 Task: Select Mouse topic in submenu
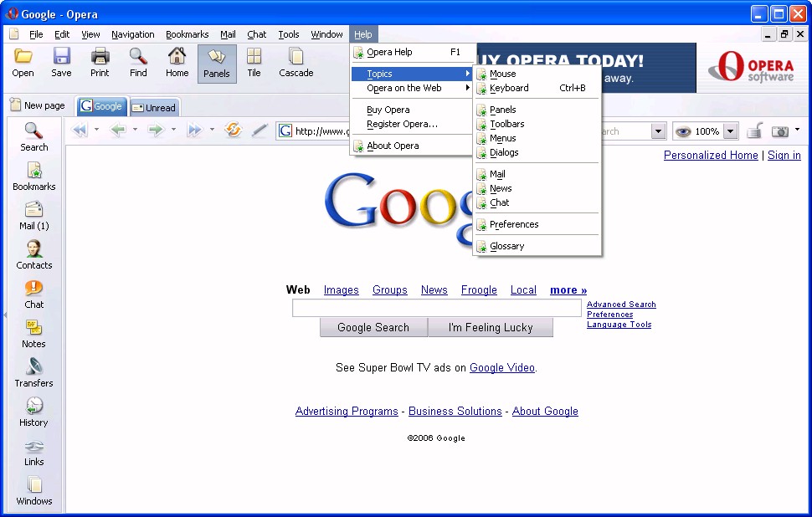537,74
